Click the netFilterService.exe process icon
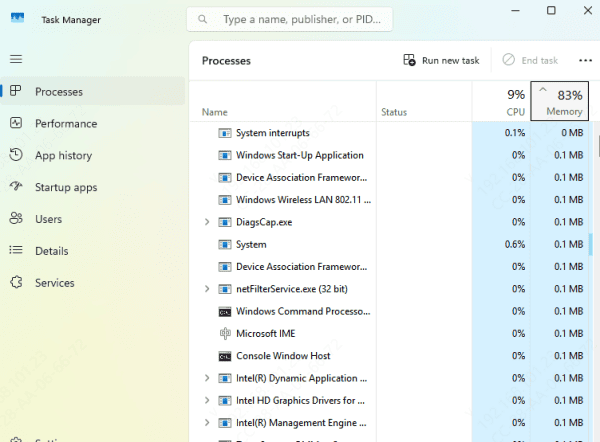600x442 pixels. (225, 289)
